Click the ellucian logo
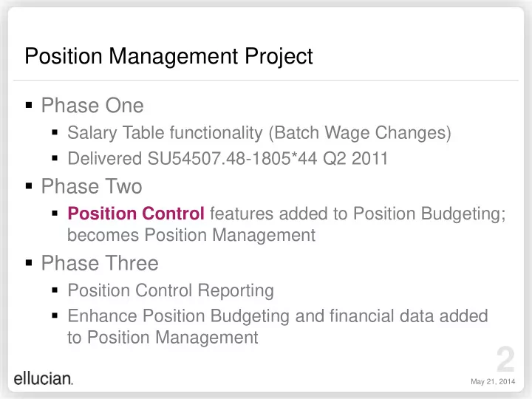Screen dimensions: 532x399 point(44,378)
